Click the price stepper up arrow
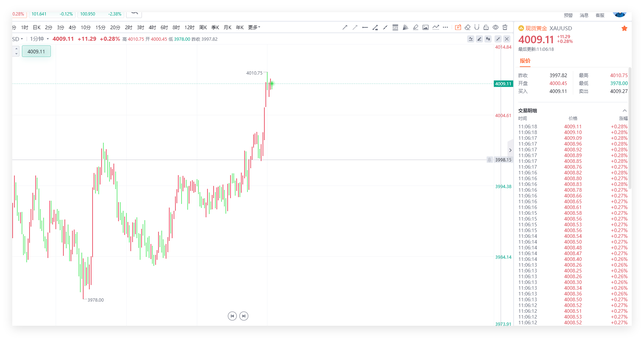The image size is (644, 338). click(16, 49)
